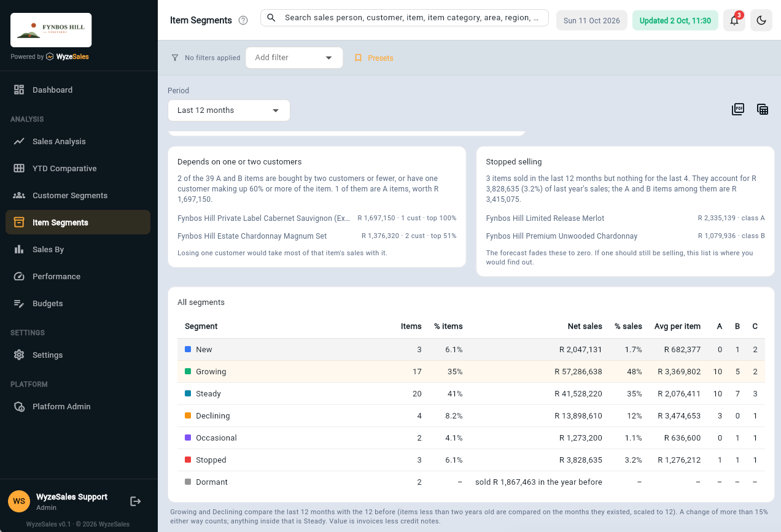Open the Dashboard page
The width and height of the screenshot is (781, 532).
click(x=78, y=90)
